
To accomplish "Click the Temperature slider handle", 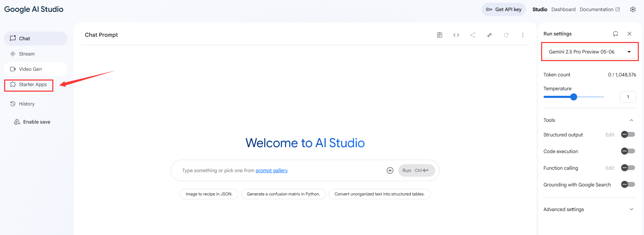I will coord(574,97).
